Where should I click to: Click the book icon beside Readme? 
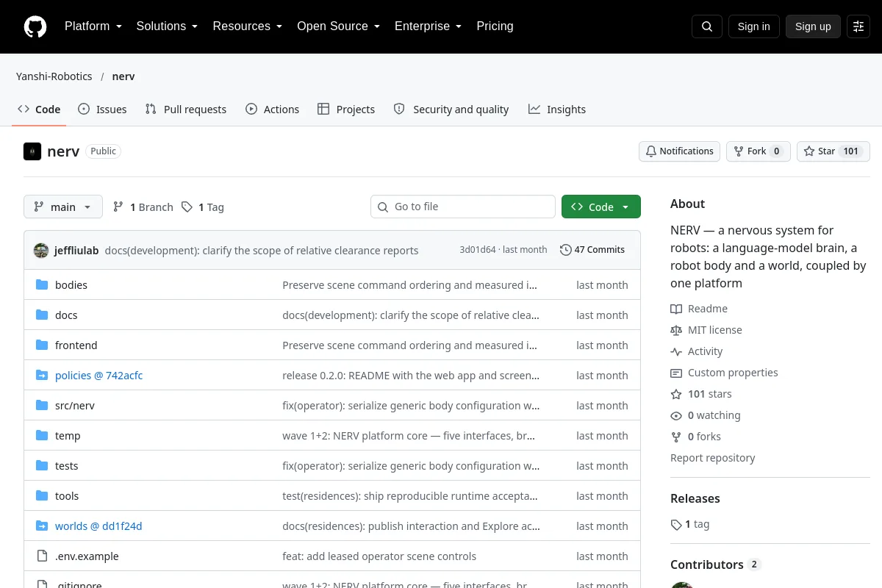point(676,309)
